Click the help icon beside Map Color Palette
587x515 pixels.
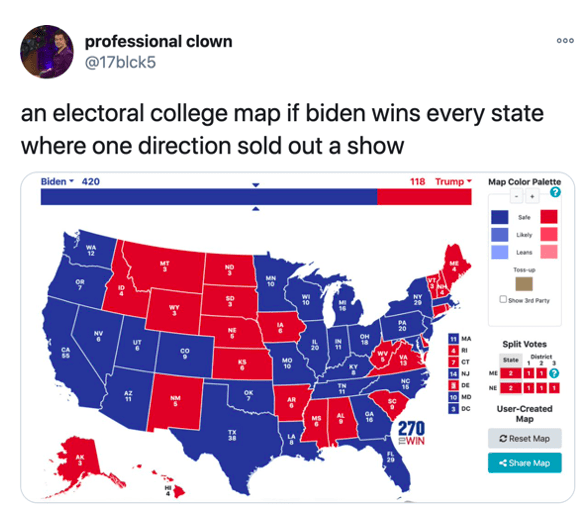(x=555, y=192)
